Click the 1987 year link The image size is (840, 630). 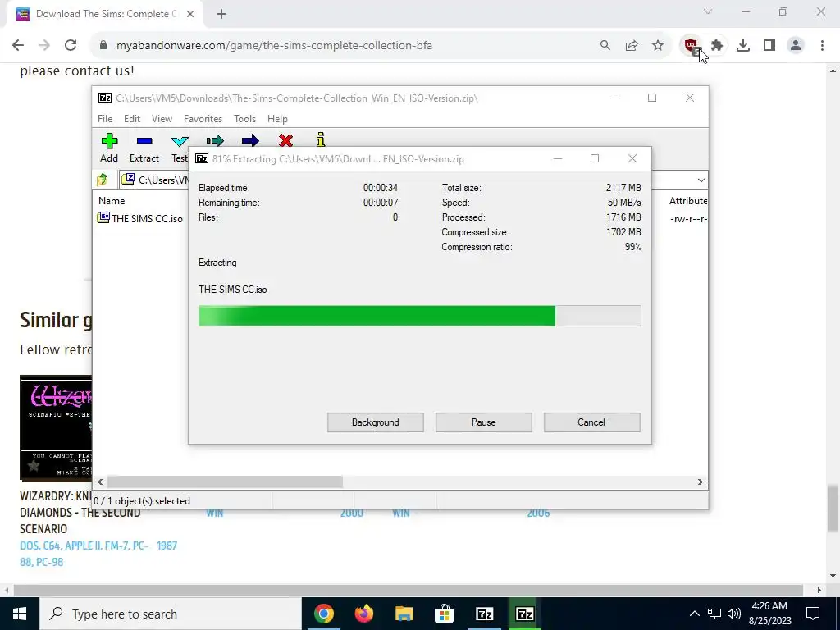pyautogui.click(x=167, y=546)
